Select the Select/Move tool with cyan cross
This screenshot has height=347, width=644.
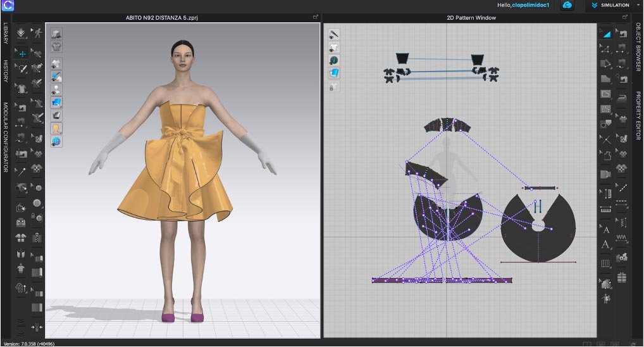click(22, 54)
